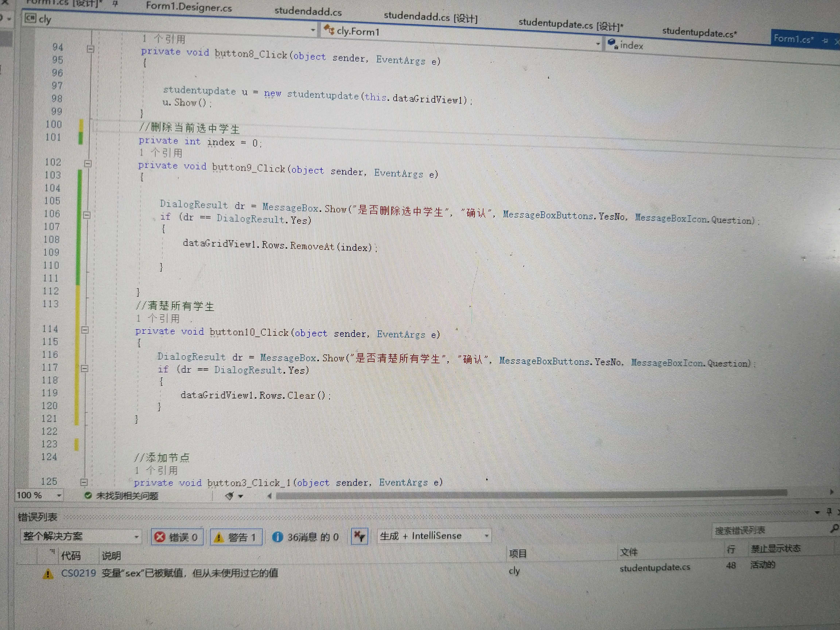Open the studendadd.cs [设计] designer tab
Image resolution: width=840 pixels, height=630 pixels.
pyautogui.click(x=431, y=17)
